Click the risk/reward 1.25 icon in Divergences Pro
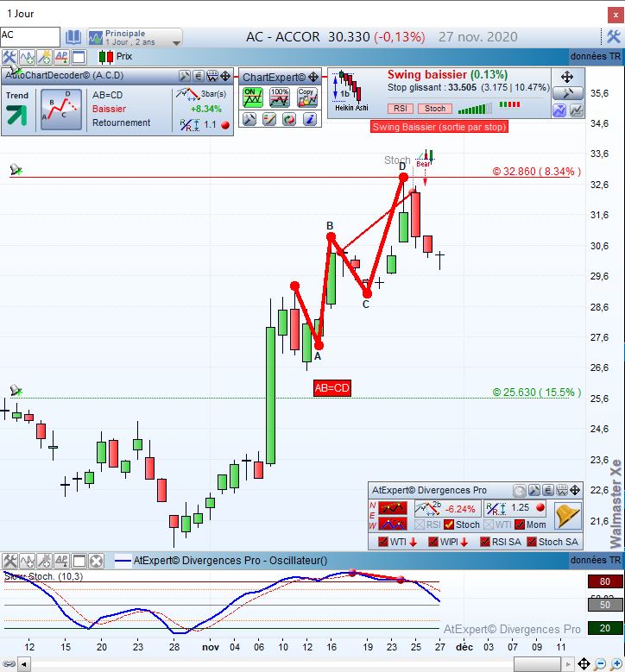This screenshot has width=625, height=672. click(x=496, y=509)
